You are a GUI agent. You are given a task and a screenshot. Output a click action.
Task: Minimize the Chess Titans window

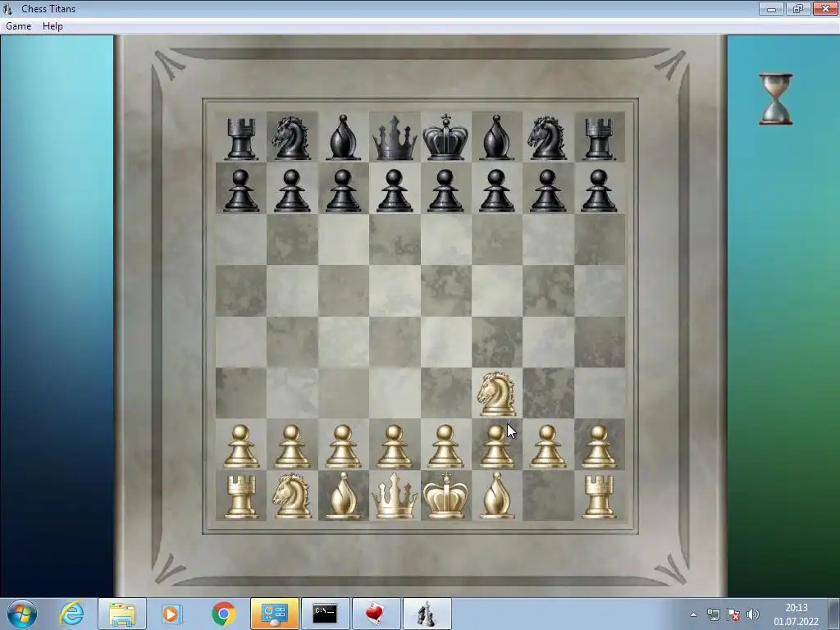(771, 8)
